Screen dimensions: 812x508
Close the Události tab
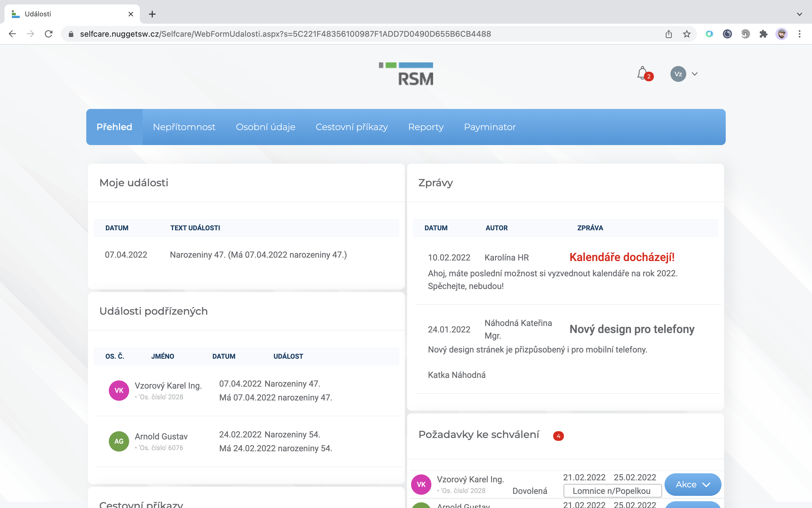click(131, 14)
